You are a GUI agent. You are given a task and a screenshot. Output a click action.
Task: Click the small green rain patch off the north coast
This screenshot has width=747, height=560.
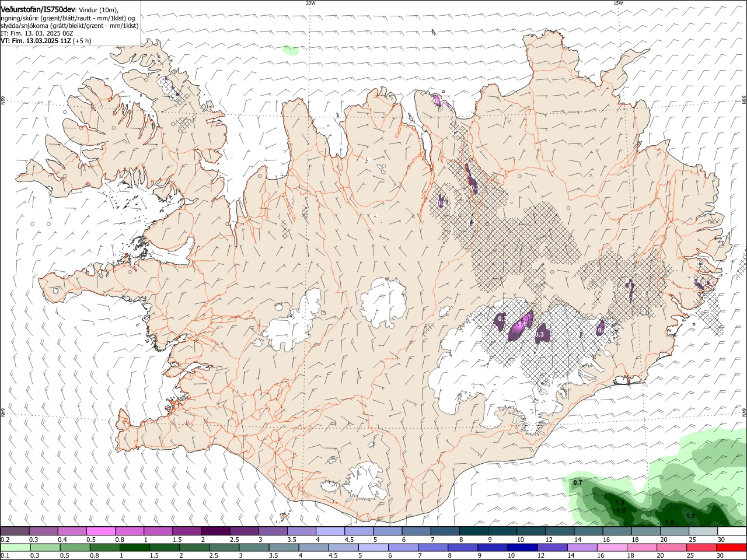[290, 51]
